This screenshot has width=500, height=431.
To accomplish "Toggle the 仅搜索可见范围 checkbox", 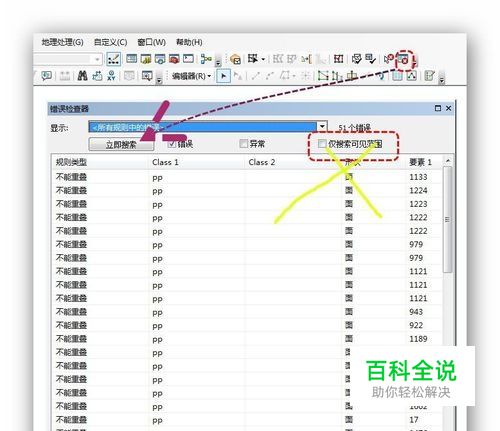I will (x=322, y=144).
